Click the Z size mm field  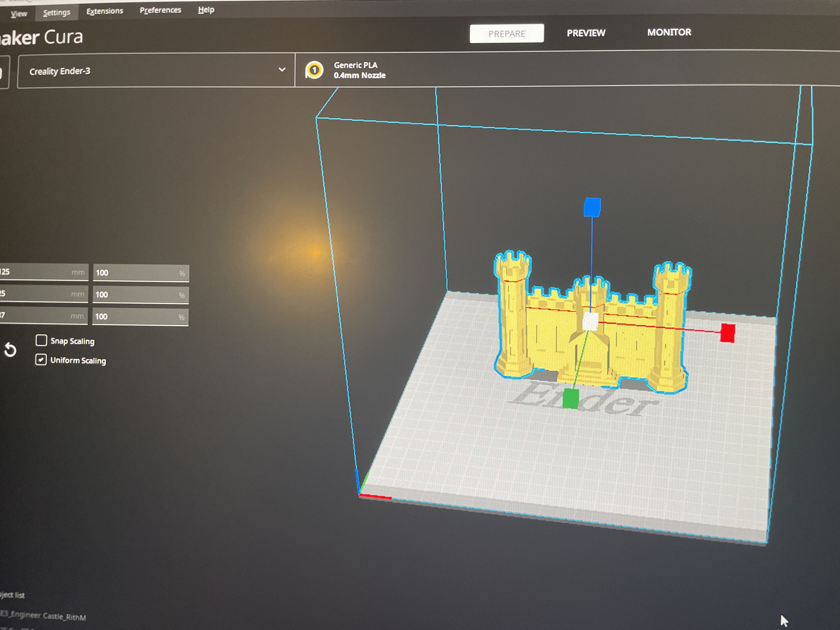(43, 316)
